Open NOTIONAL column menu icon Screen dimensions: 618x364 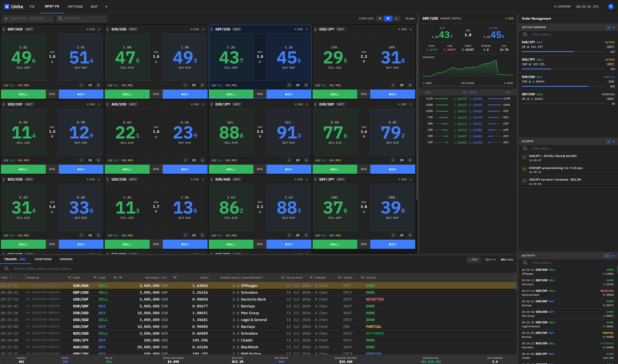(x=121, y=278)
